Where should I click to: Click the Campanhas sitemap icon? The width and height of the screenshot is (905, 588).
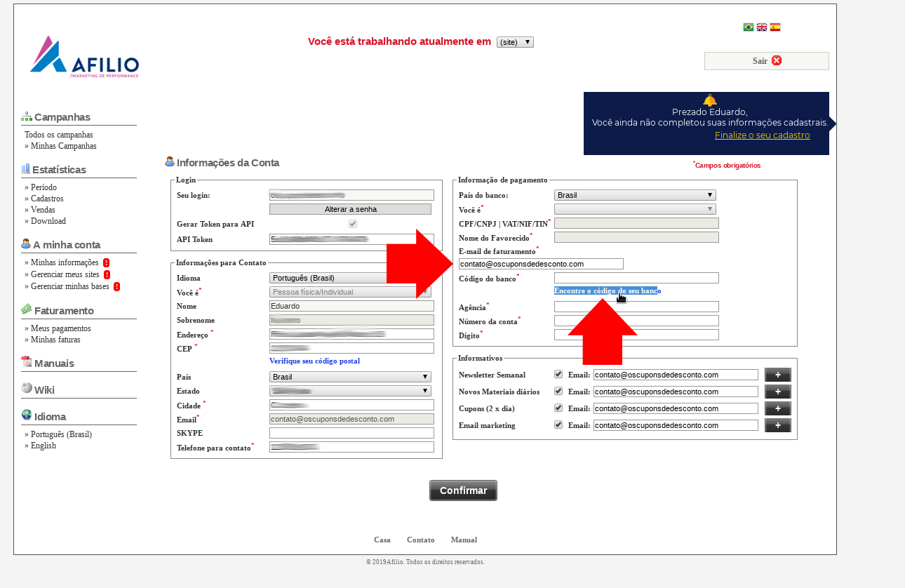click(x=27, y=116)
